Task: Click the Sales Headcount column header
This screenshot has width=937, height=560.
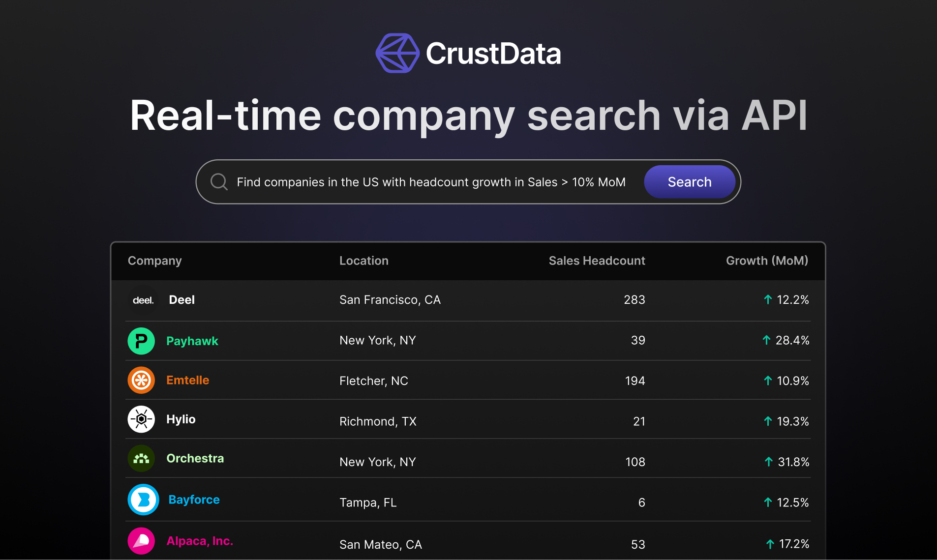Action: point(597,261)
